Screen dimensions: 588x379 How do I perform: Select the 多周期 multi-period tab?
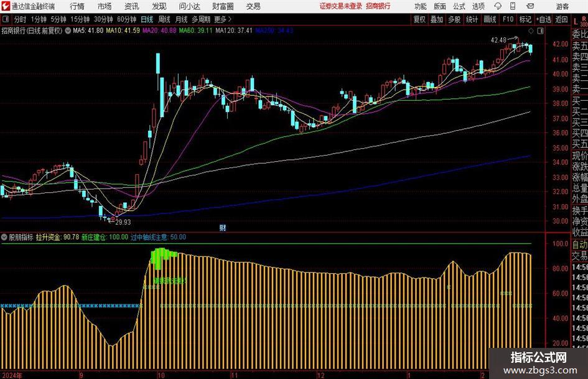(201, 19)
